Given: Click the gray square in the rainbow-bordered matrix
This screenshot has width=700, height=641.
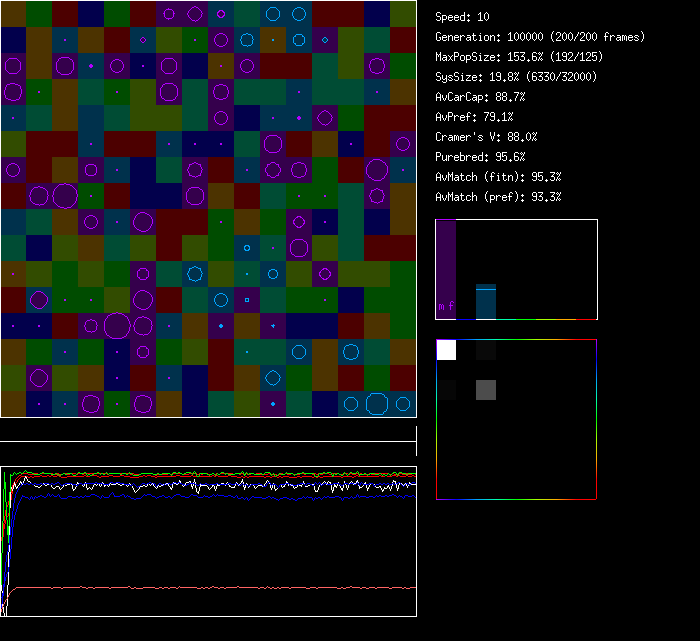Looking at the screenshot, I should pos(486,390).
